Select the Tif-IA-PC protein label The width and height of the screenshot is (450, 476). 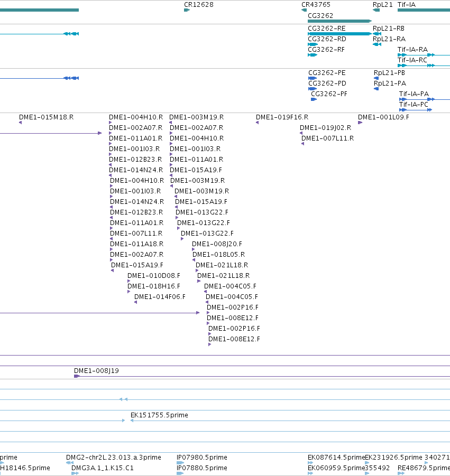(414, 105)
